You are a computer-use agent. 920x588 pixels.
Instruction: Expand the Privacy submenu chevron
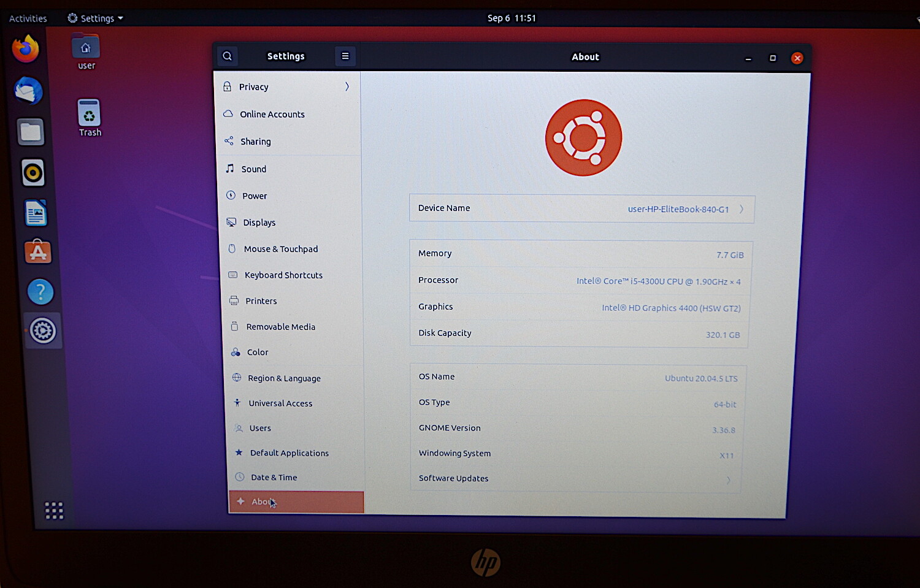(x=347, y=86)
